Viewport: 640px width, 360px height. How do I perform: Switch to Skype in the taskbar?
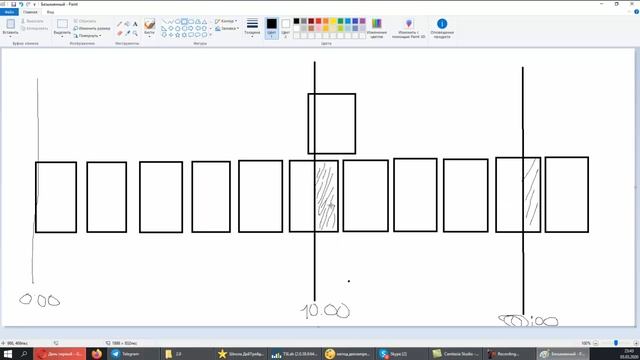(402, 354)
